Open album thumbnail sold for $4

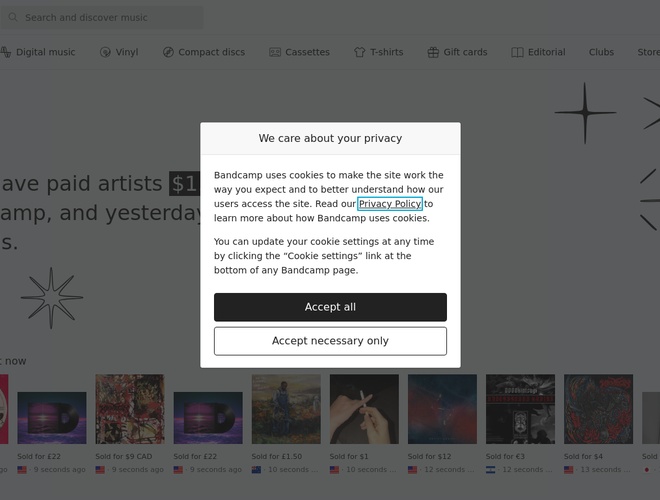click(598, 409)
